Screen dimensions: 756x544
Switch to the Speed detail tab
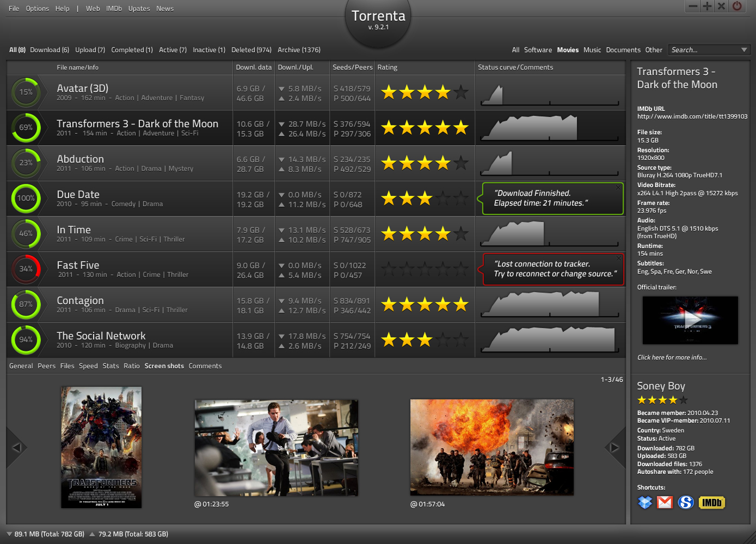[x=89, y=366]
